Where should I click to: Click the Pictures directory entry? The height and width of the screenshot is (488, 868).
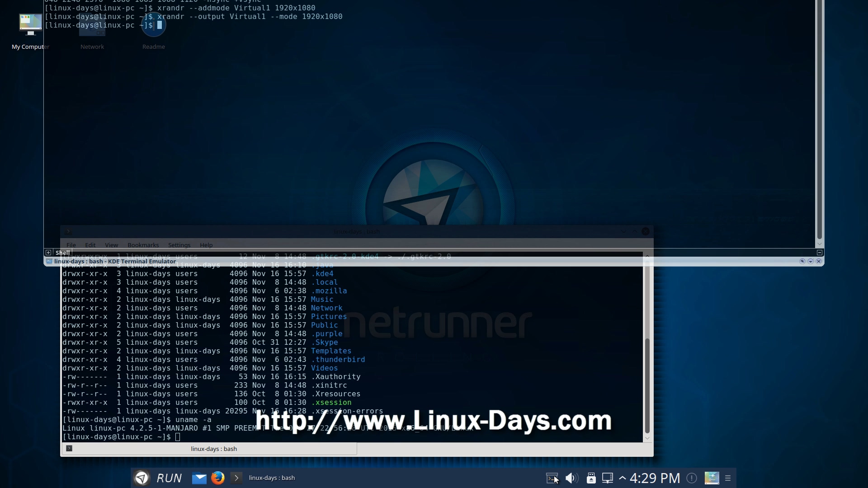(329, 317)
